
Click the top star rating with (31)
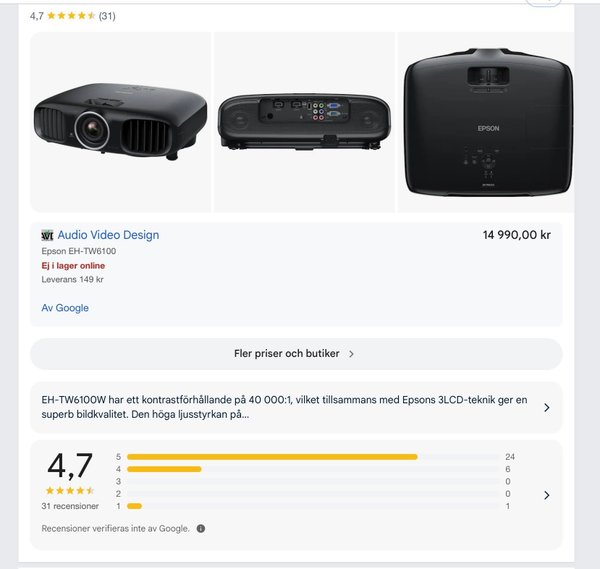(x=73, y=16)
